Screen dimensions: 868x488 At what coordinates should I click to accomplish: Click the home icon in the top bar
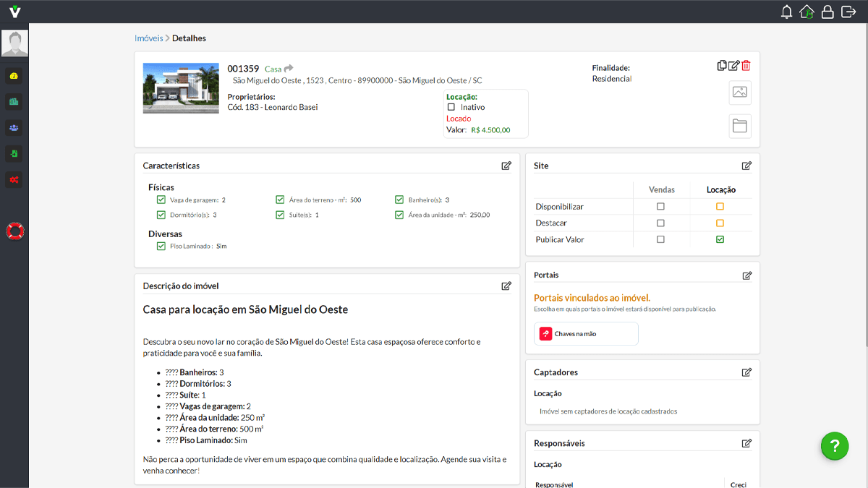[x=807, y=12]
